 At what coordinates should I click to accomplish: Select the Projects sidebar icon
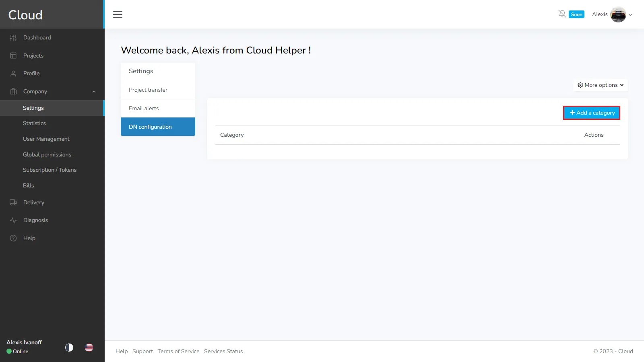point(13,56)
